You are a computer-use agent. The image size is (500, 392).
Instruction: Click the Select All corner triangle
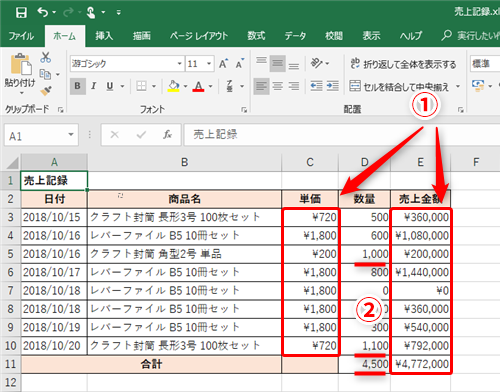(12, 162)
